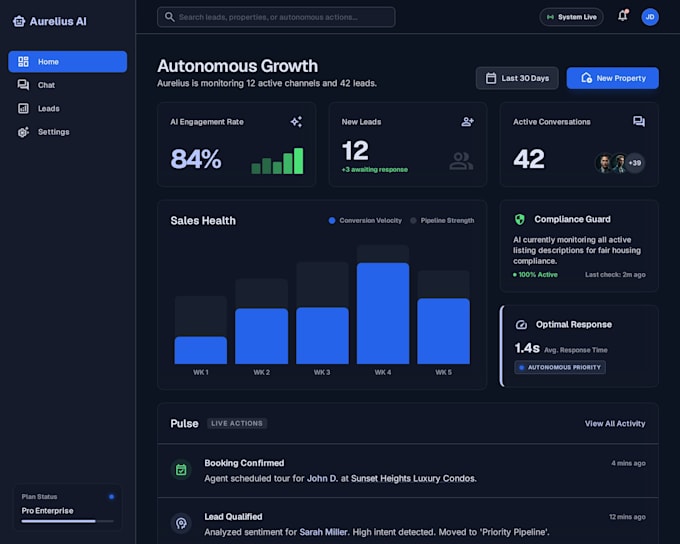
Task: Click the Chat bubbles icon in sidebar
Action: pos(23,85)
